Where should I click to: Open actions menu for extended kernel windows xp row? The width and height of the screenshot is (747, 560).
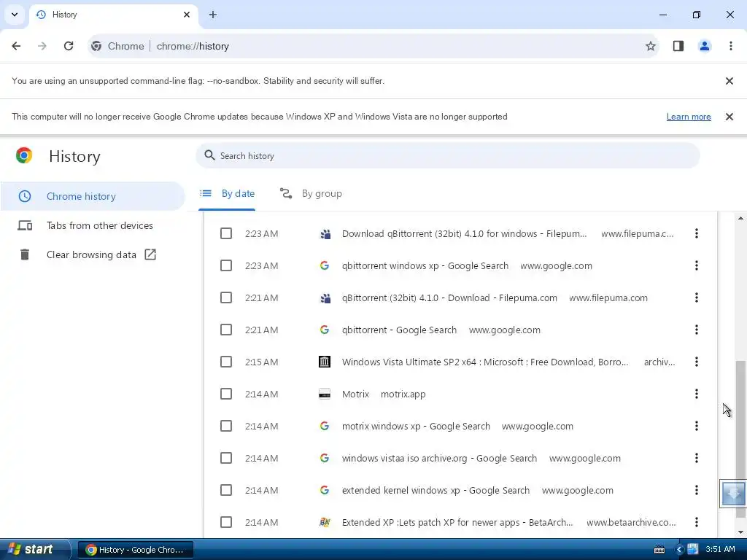pos(697,490)
